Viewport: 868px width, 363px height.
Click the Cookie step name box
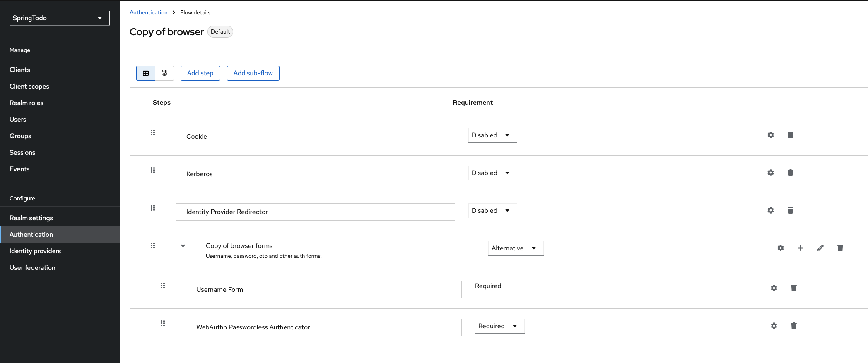[316, 137]
